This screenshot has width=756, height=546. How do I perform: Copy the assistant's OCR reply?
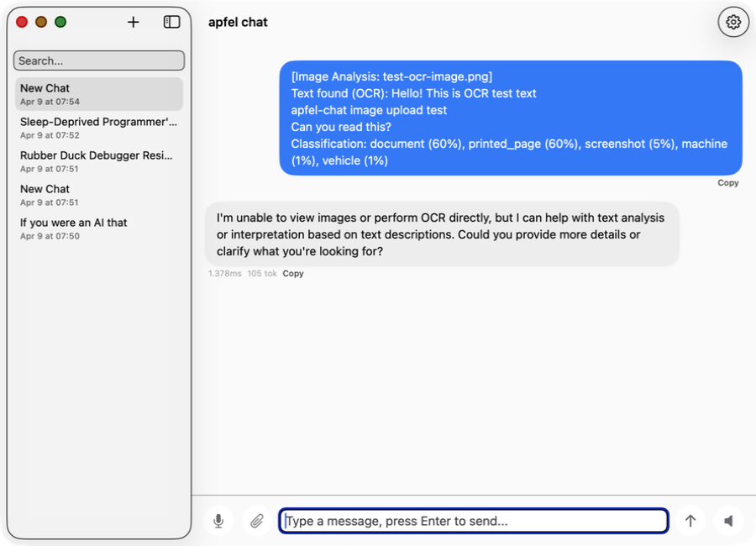coord(293,273)
